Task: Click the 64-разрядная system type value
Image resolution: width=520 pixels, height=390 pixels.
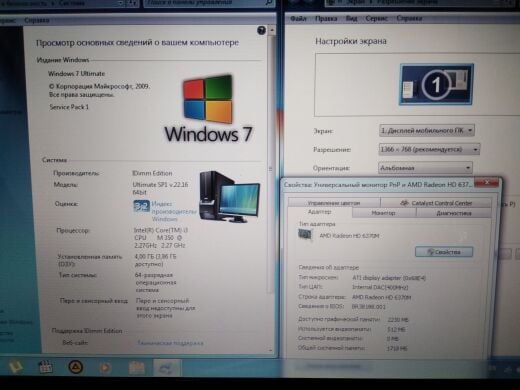Action: pyautogui.click(x=156, y=282)
